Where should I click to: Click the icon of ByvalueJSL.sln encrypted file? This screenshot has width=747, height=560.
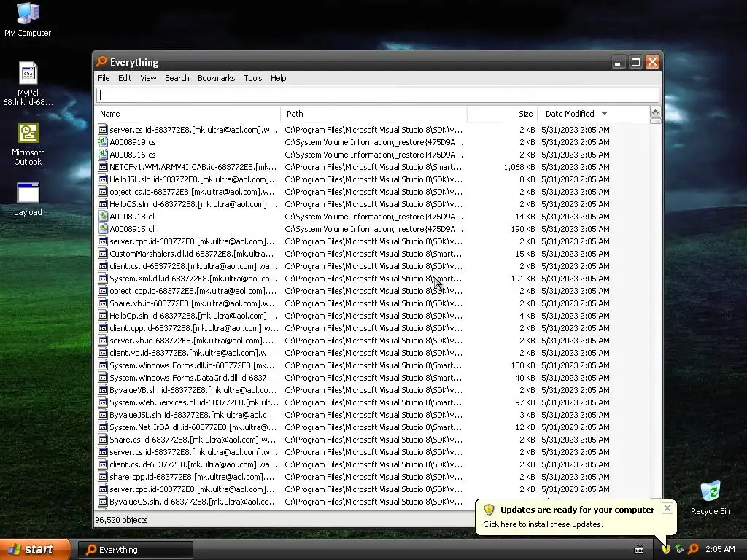pos(102,414)
